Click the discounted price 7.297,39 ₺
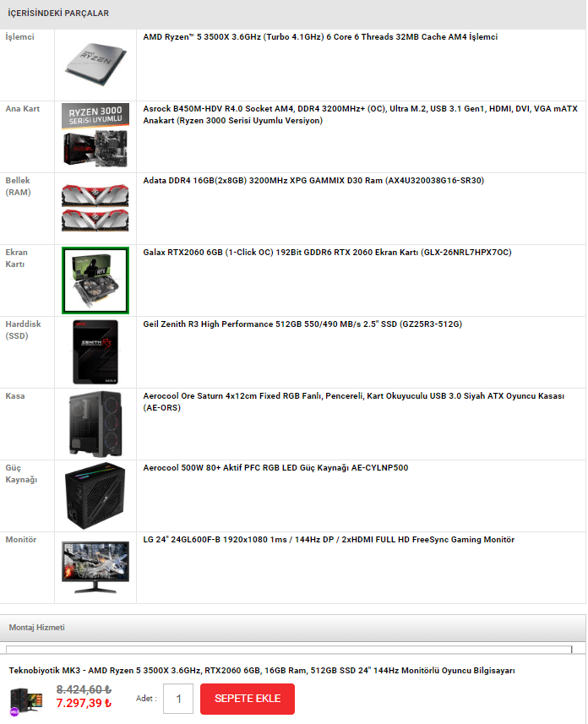 tap(84, 703)
